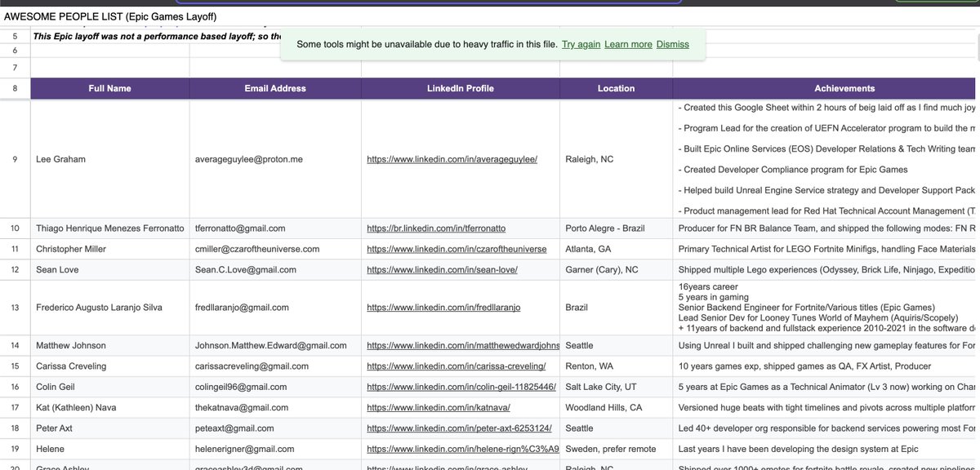Open Lee Graham's LinkedIn profile link
Image resolution: width=980 pixels, height=470 pixels.
click(452, 159)
